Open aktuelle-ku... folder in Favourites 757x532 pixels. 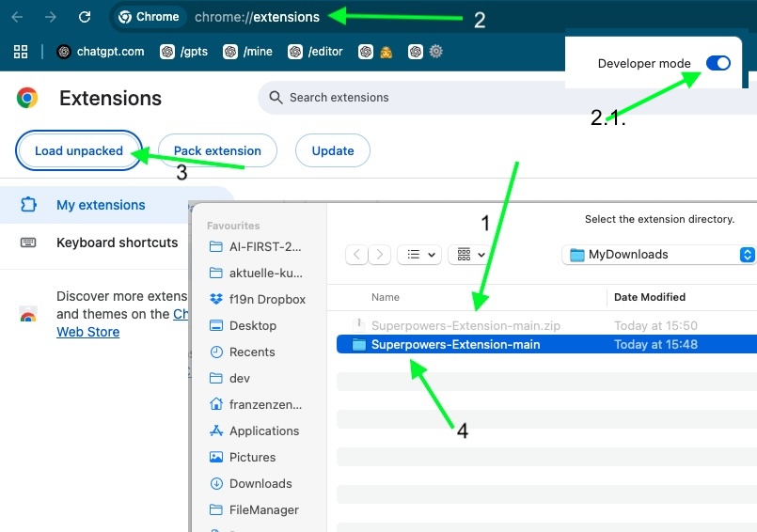pos(256,274)
